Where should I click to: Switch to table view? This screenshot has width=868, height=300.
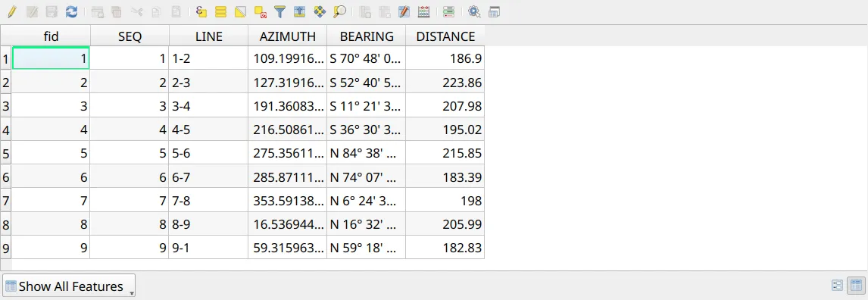pos(856,286)
